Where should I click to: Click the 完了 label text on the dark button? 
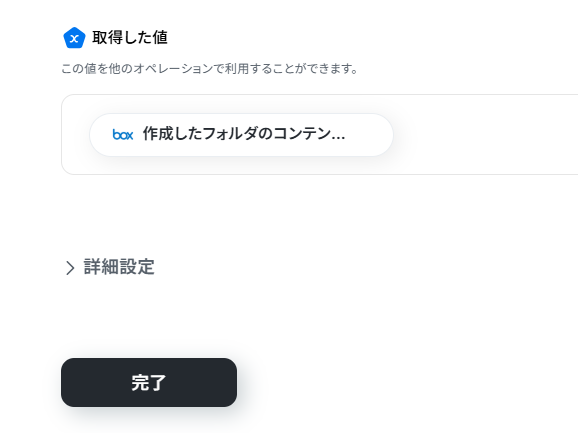point(149,383)
